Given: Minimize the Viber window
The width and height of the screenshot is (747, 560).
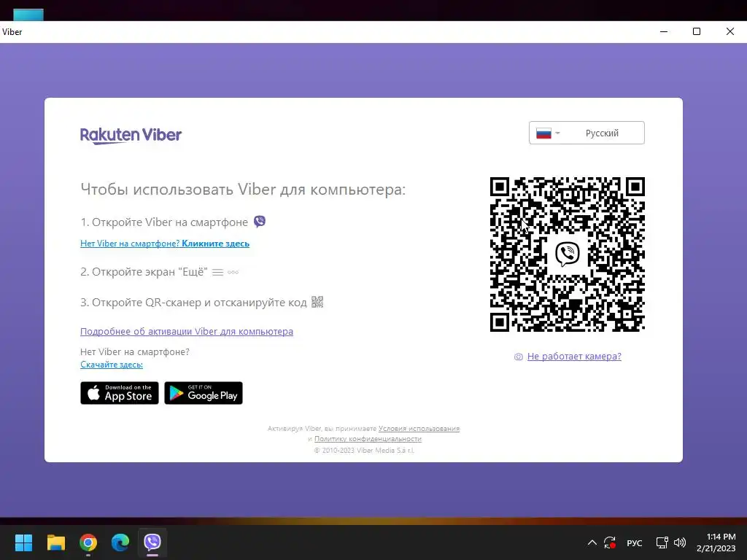Looking at the screenshot, I should click(x=664, y=31).
